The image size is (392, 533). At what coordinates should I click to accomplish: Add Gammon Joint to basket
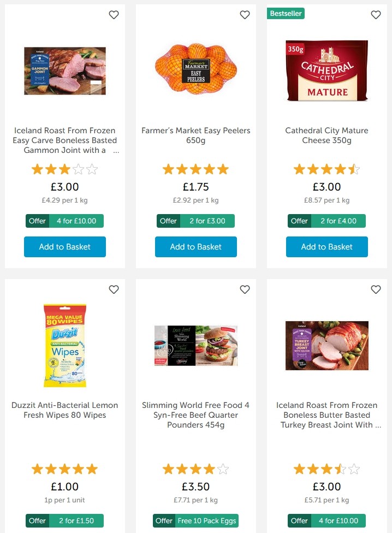click(x=65, y=247)
